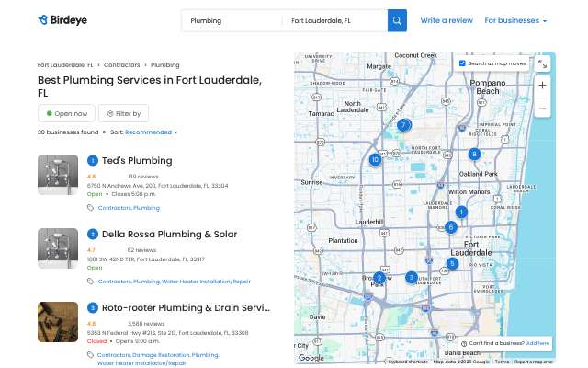Screen dimensions: 588x368
Task: Click the 3,568 reviews text
Action: pos(146,324)
